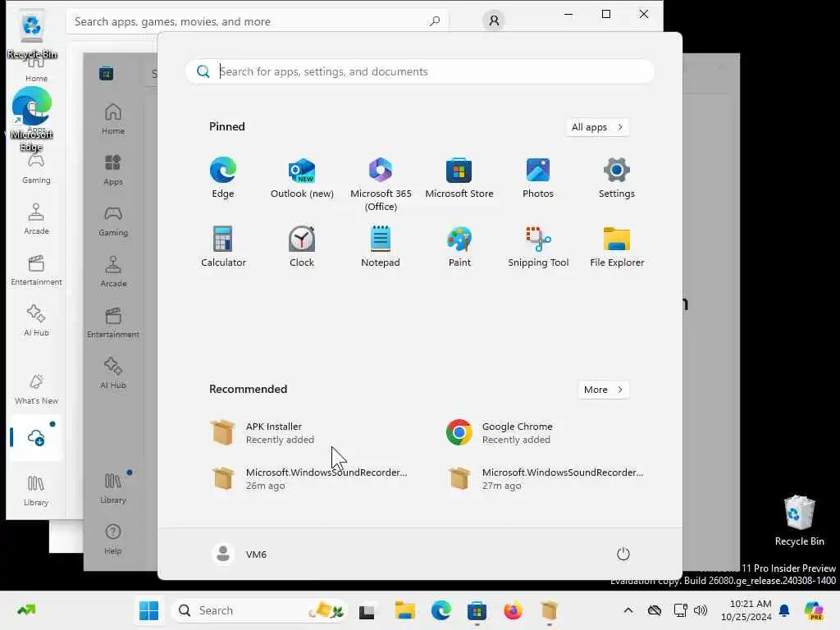Select Gaming in dimmed Store window
Image resolution: width=840 pixels, height=630 pixels.
tap(113, 221)
